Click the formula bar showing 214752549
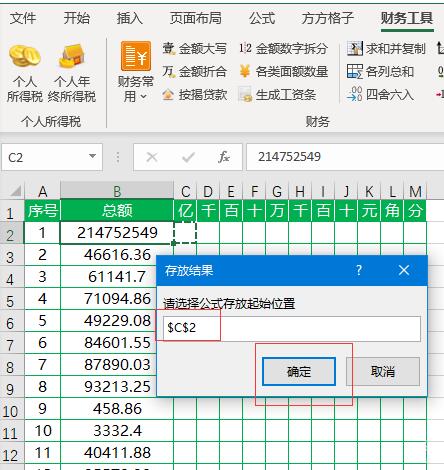The image size is (444, 470). [x=345, y=157]
